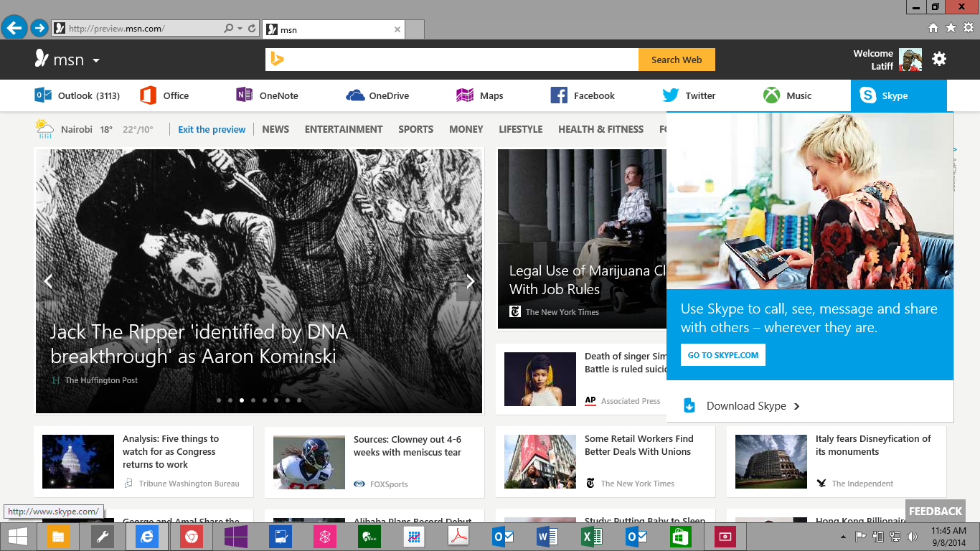Open the NEWS menu
The image size is (980, 551).
coord(275,129)
